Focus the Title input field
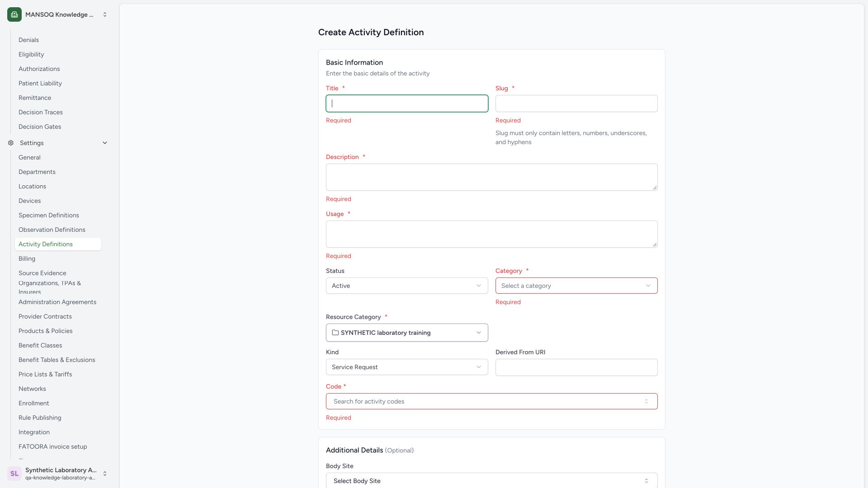The width and height of the screenshot is (868, 488). (407, 103)
